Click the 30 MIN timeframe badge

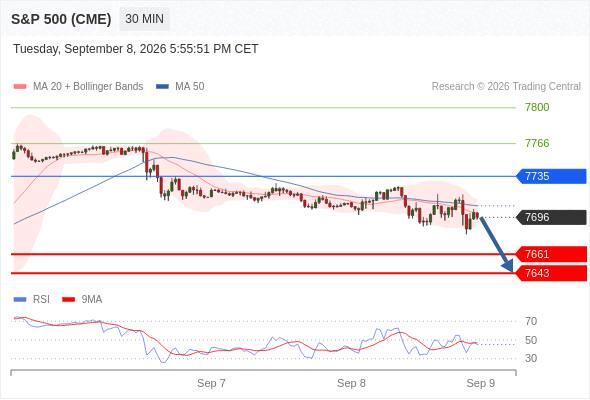[144, 19]
